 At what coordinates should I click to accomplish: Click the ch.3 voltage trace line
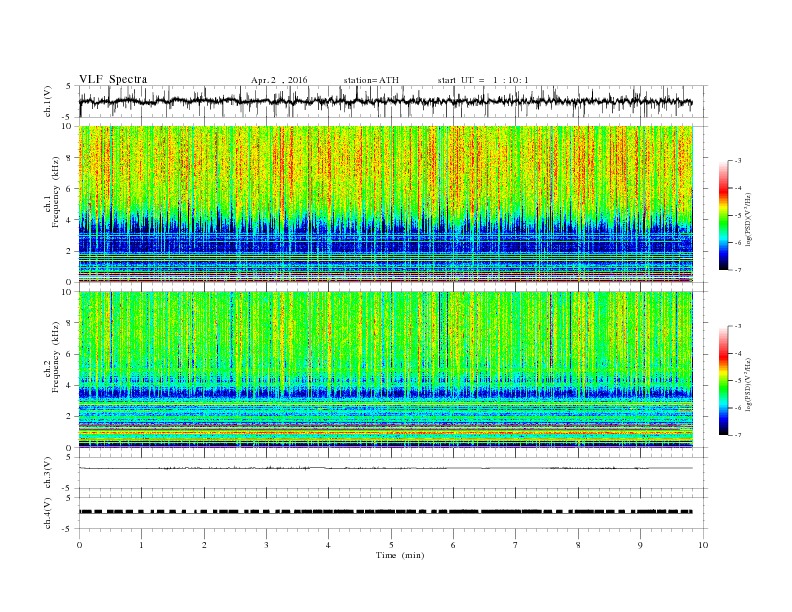(385, 468)
